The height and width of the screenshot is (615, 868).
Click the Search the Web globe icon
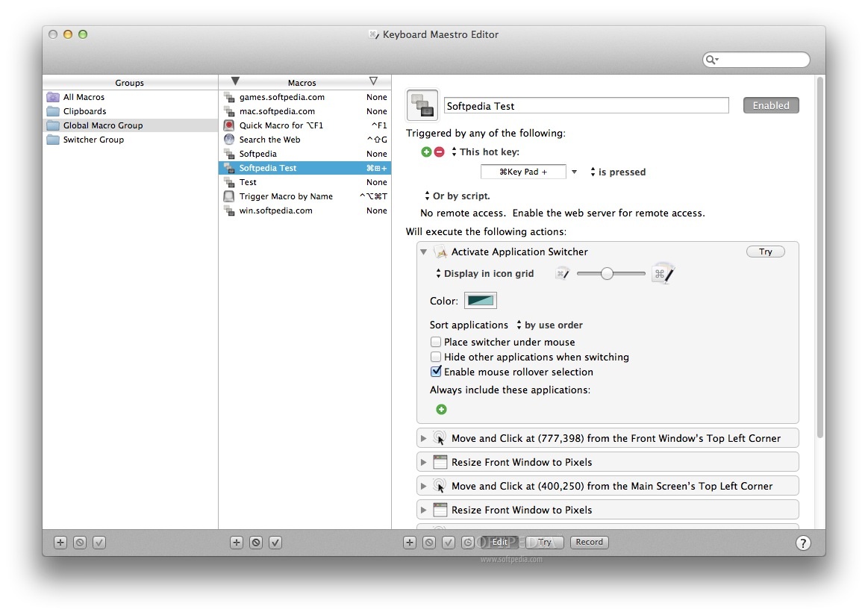click(228, 139)
